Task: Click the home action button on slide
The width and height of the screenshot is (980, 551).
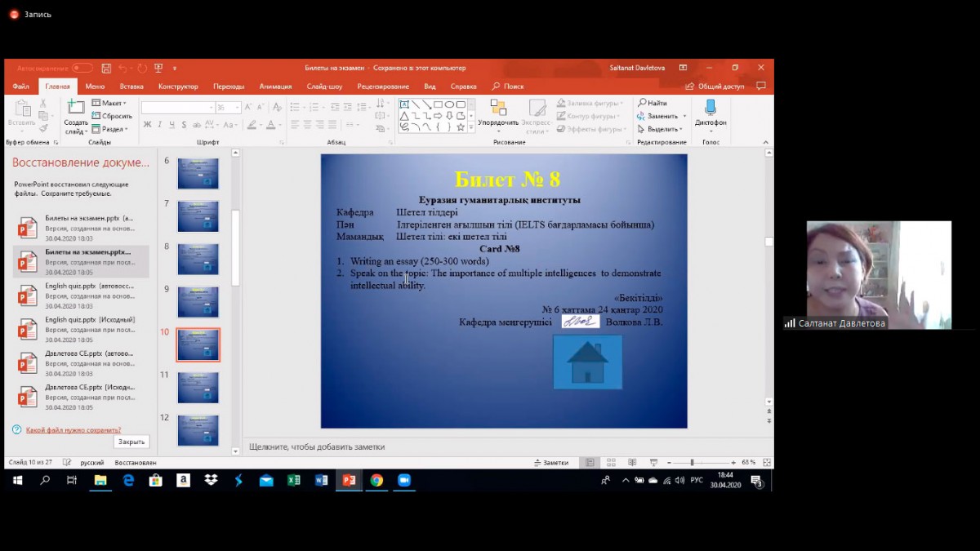Action: click(587, 362)
